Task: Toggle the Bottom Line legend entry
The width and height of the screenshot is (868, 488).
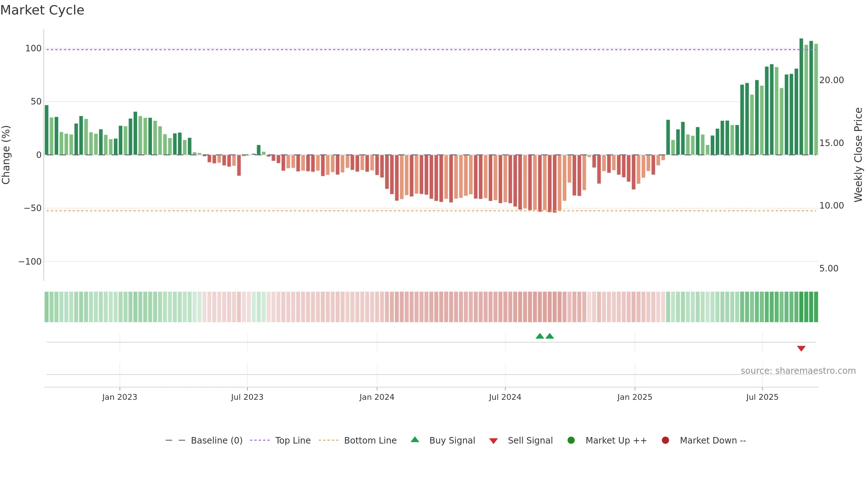Action: point(358,440)
